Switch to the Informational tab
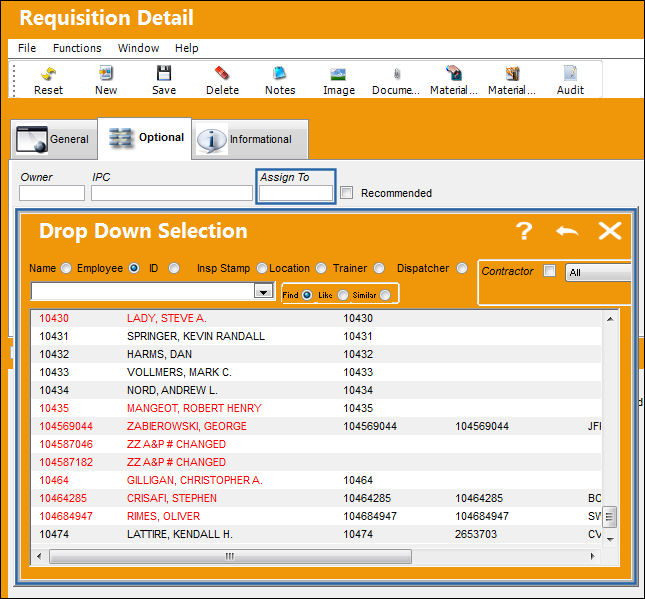The height and width of the screenshot is (599, 645). tap(250, 139)
